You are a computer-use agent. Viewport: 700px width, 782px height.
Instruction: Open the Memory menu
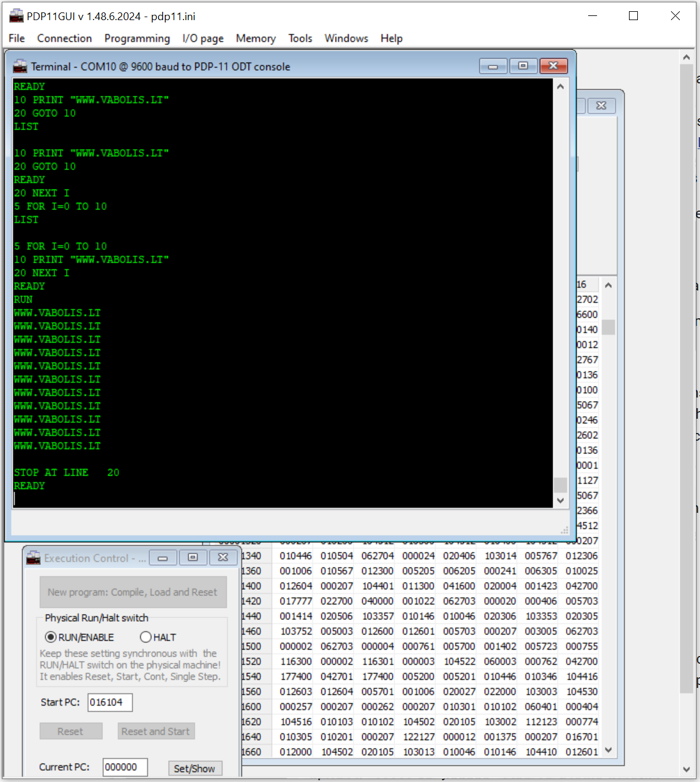(256, 38)
